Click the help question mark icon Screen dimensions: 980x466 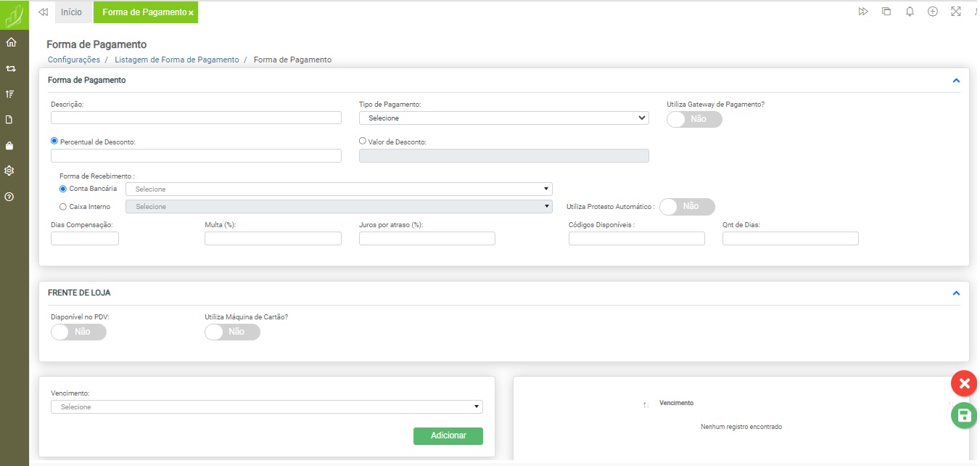click(10, 197)
